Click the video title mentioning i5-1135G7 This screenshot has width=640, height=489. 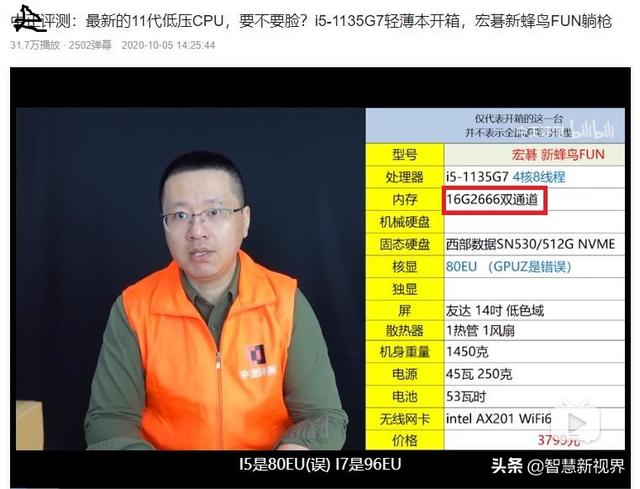coord(312,20)
